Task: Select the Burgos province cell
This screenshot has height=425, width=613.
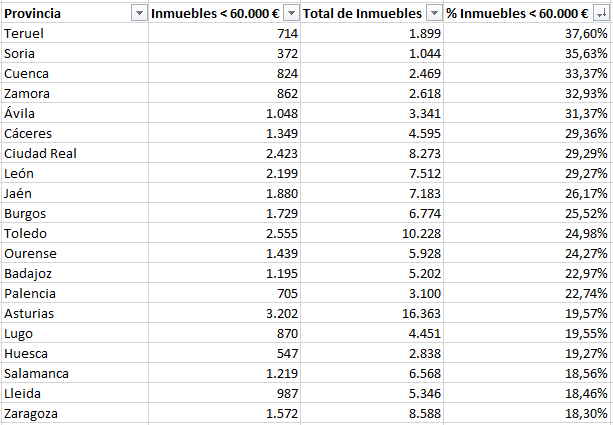Action: point(75,213)
